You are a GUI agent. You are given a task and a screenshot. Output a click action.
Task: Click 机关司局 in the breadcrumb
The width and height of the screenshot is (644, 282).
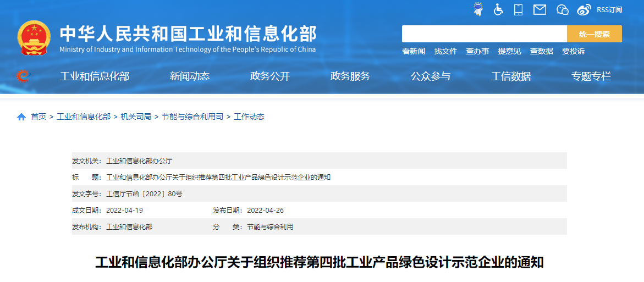136,117
